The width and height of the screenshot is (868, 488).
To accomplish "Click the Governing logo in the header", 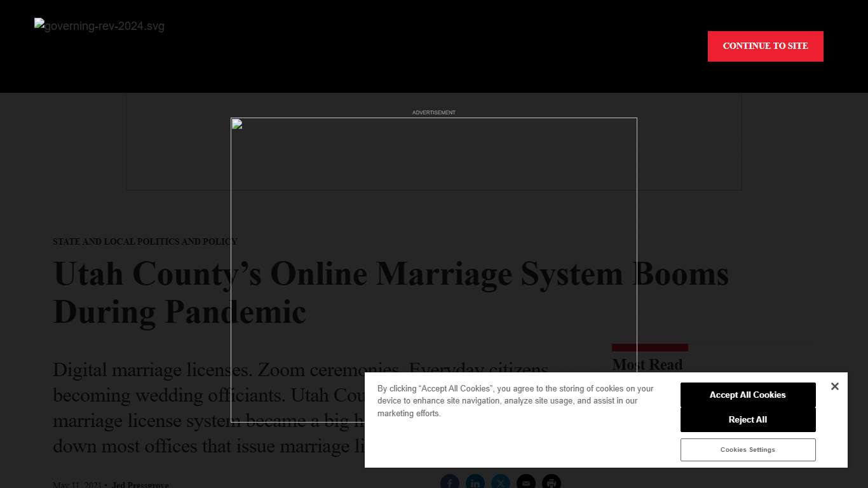I will tap(99, 26).
